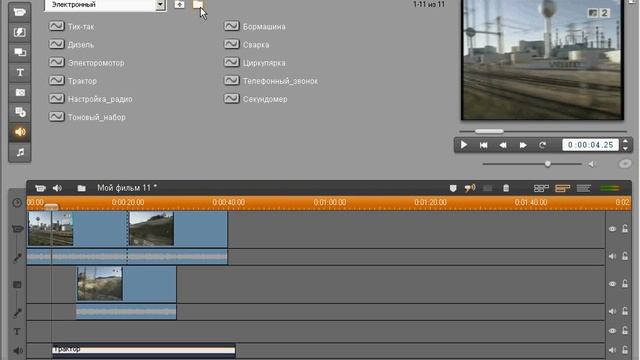Toggle loop playback in the player

(542, 145)
